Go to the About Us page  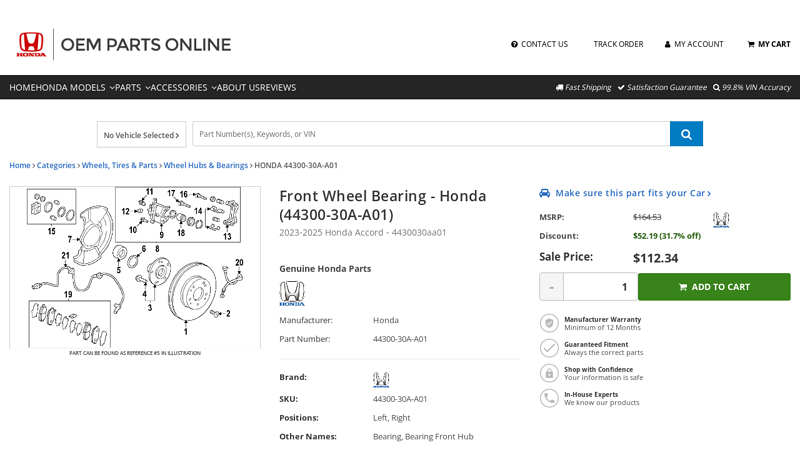(238, 87)
